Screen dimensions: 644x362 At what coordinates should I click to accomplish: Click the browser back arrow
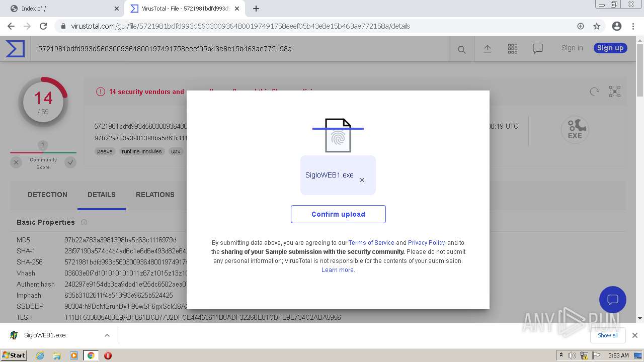pyautogui.click(x=11, y=26)
